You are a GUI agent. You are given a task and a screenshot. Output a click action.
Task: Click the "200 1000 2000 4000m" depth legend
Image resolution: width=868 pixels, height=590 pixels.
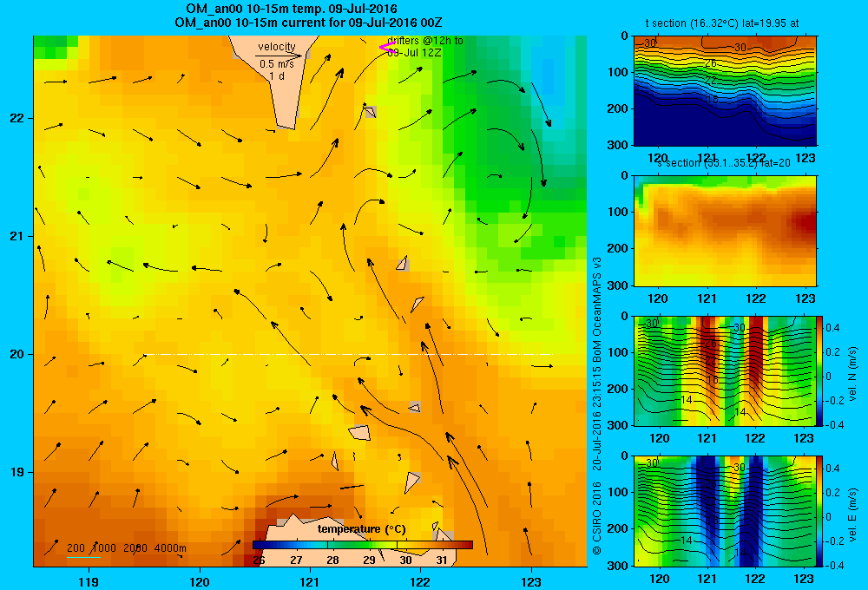click(x=127, y=548)
